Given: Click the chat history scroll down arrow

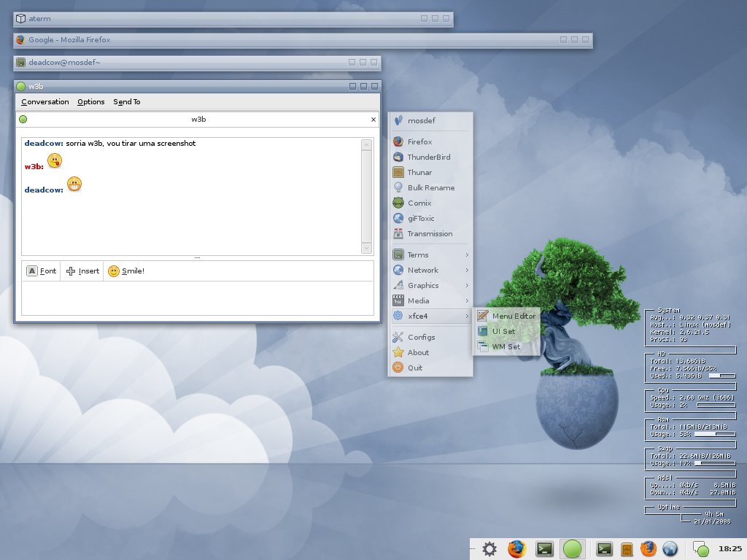Looking at the screenshot, I should (x=366, y=248).
